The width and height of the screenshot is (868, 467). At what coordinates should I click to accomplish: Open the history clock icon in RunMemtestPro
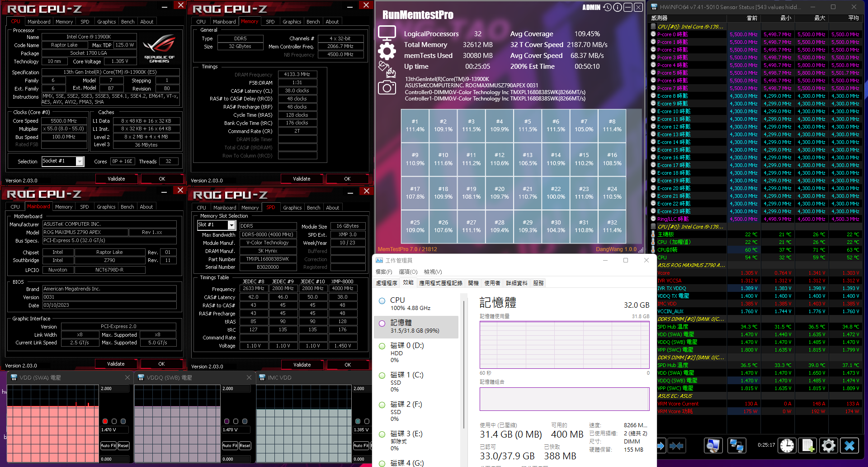(607, 7)
